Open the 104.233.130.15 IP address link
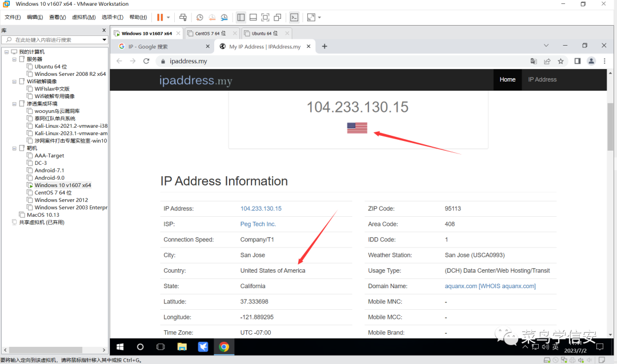The height and width of the screenshot is (364, 617). (x=261, y=209)
